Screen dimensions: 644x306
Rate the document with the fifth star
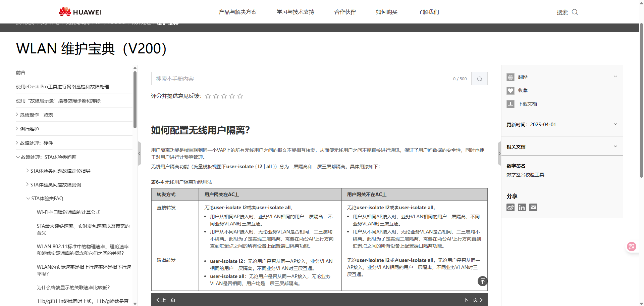click(x=240, y=96)
